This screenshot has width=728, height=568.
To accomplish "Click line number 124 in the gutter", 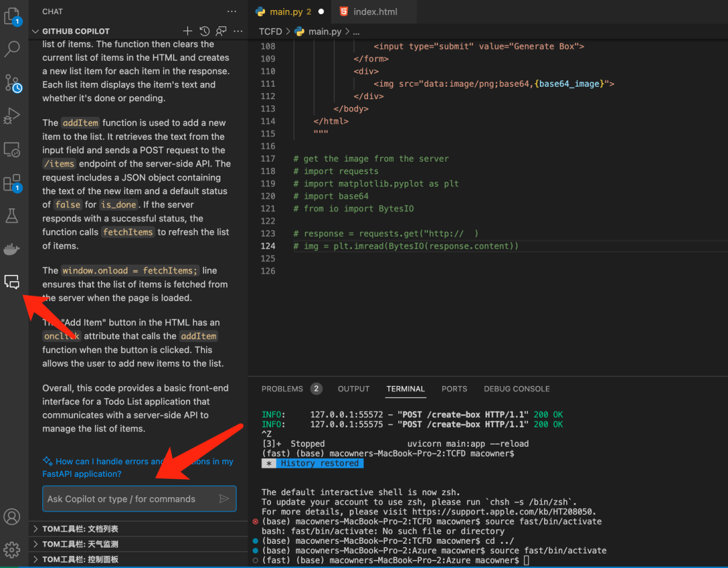I will pos(268,246).
